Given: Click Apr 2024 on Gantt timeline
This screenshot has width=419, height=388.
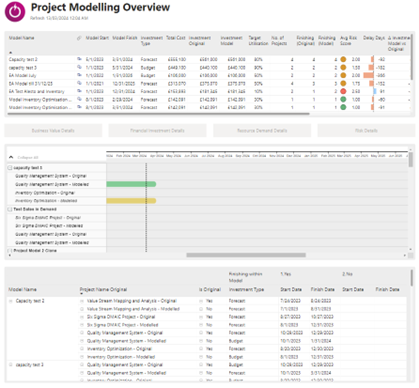Looking at the screenshot, I should [157, 156].
